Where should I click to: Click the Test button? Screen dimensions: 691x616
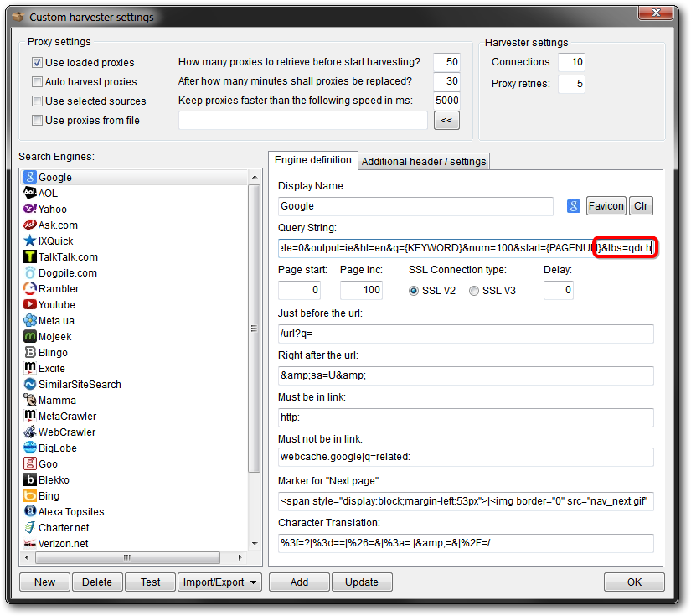point(150,582)
